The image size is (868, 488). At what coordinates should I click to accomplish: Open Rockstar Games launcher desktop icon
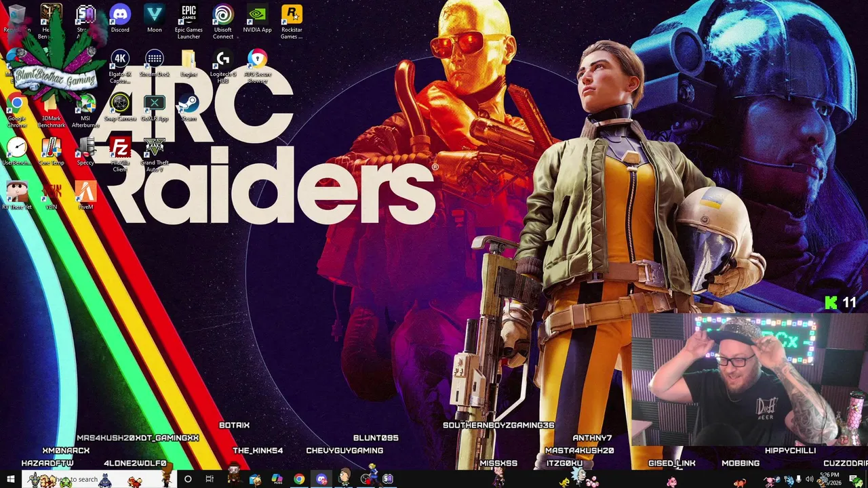click(x=292, y=22)
